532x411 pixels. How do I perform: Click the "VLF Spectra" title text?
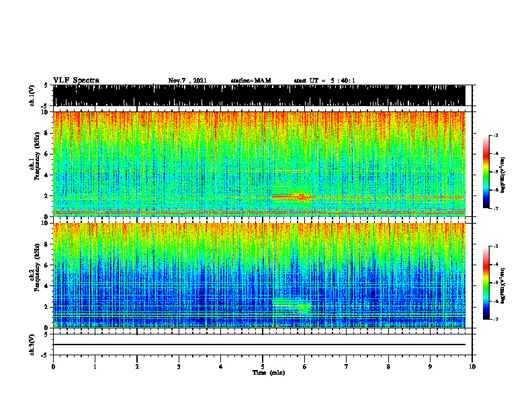tap(76, 80)
